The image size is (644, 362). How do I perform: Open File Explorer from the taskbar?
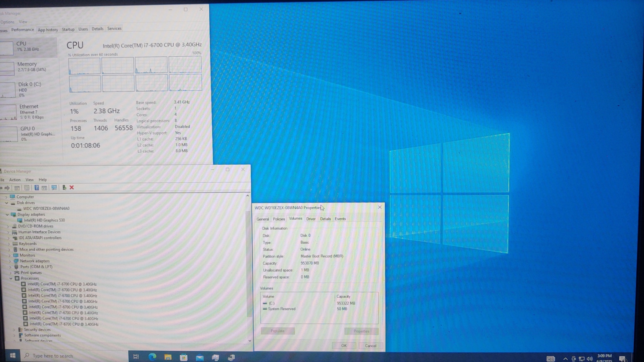click(x=168, y=357)
